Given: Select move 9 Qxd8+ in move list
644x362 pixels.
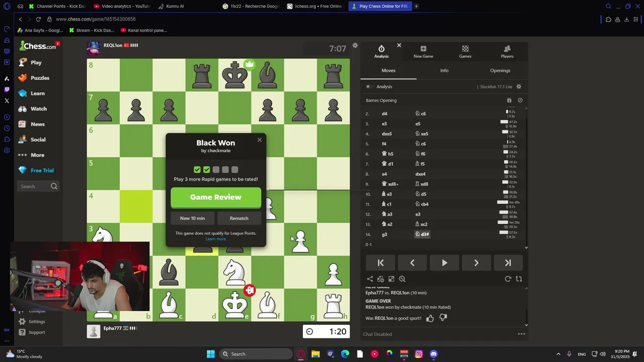Looking at the screenshot, I should [391, 184].
